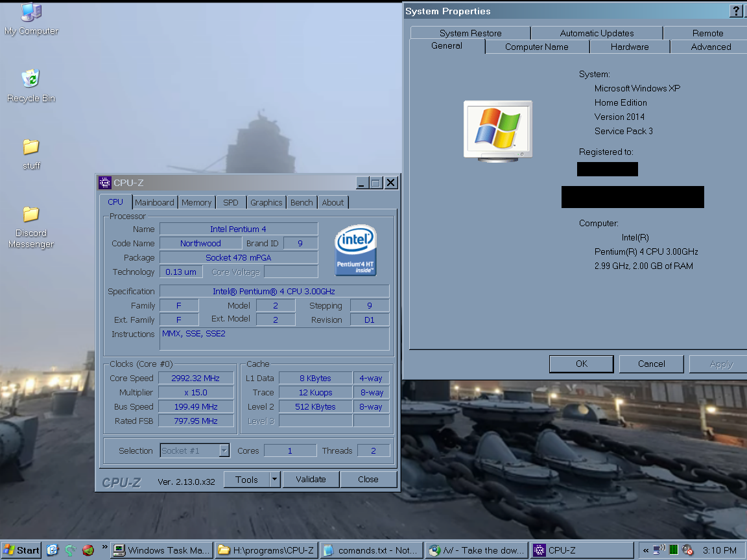Open the System Restore tab
Viewport: 747px width, 560px height.
470,33
